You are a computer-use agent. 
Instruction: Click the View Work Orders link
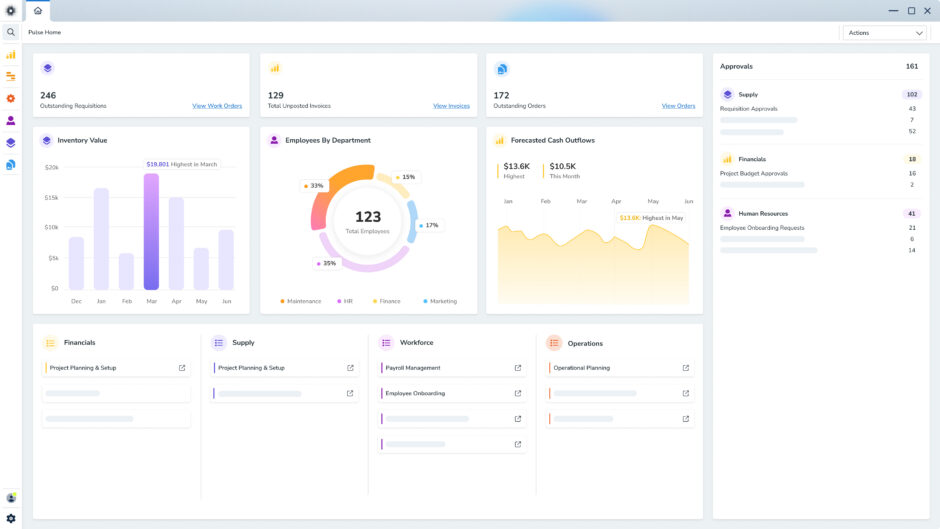coord(217,106)
